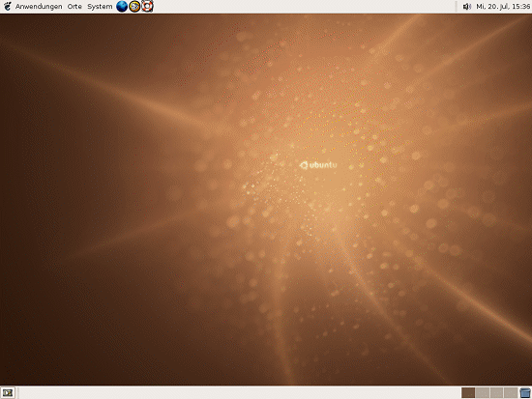Click an empty dark area of desktop
Viewport: 532px width, 399px height.
[x=51, y=305]
